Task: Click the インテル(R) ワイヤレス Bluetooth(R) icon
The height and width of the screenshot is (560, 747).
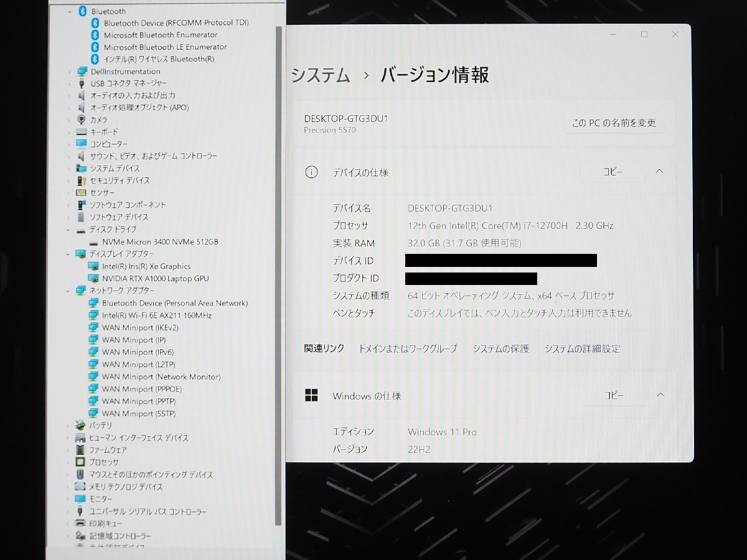Action: pos(95,58)
